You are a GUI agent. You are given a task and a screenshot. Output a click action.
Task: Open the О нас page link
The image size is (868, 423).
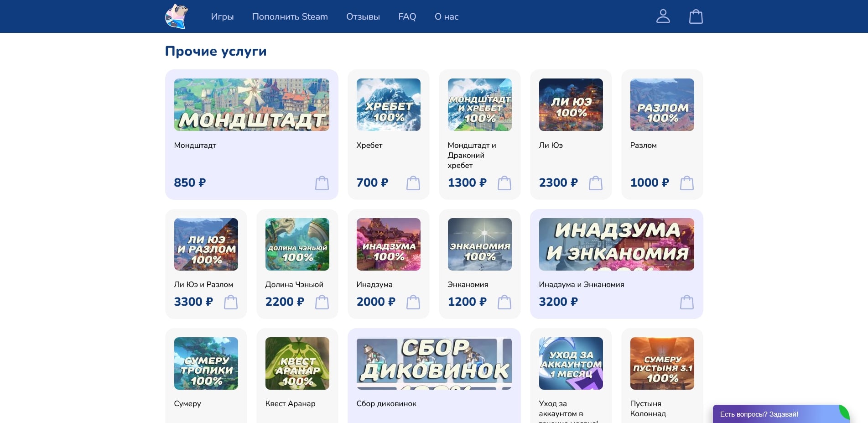click(x=447, y=16)
